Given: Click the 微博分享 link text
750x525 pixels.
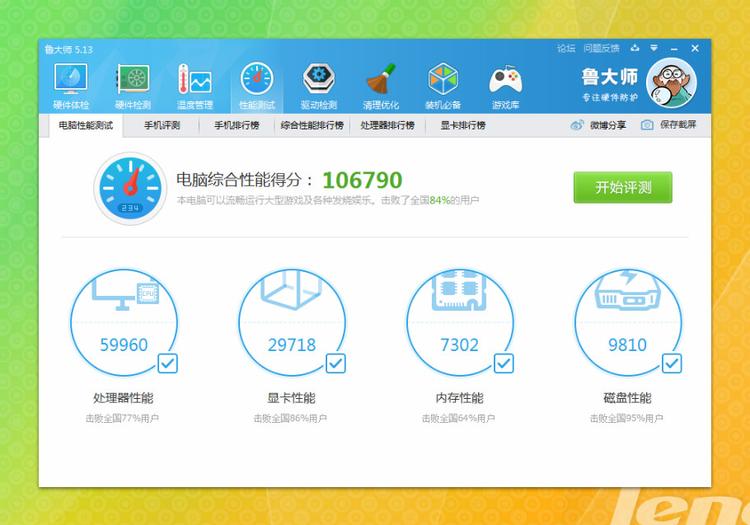Looking at the screenshot, I should (607, 125).
